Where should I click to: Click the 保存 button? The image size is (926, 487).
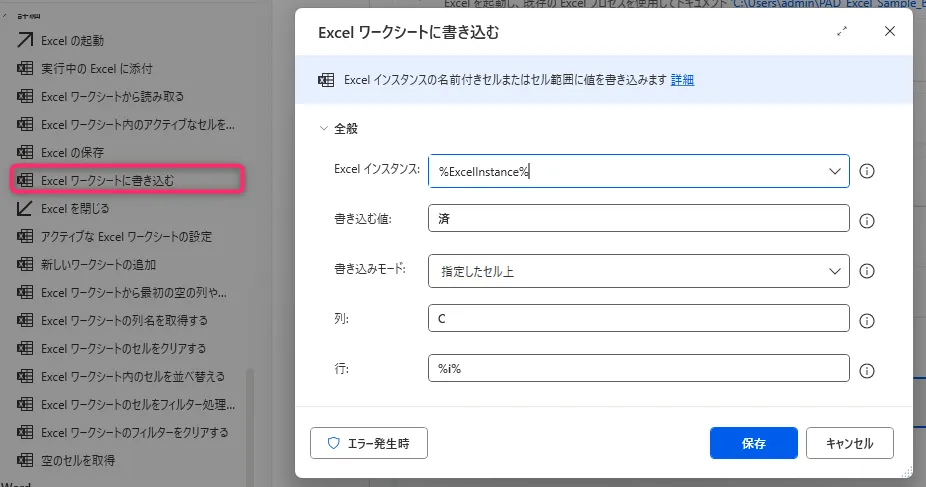753,443
